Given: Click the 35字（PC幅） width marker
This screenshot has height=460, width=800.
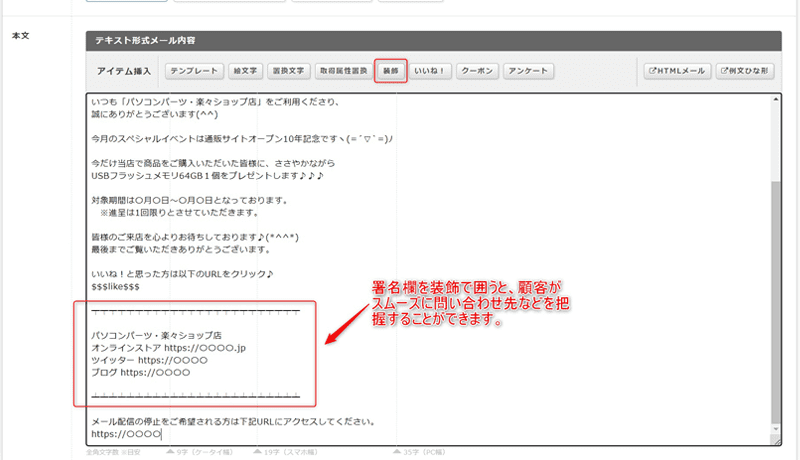Looking at the screenshot, I should click(421, 452).
